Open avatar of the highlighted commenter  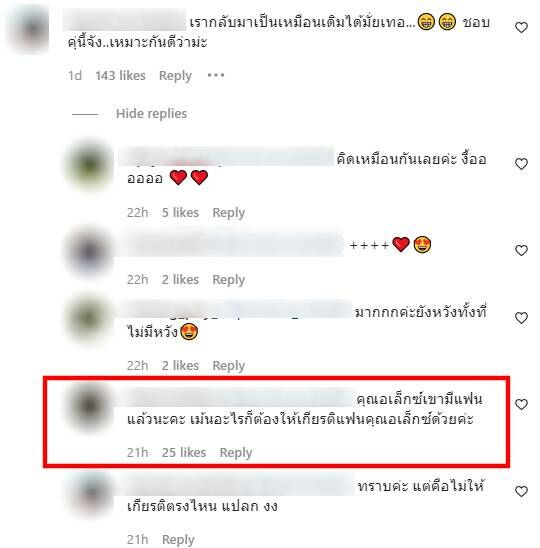tap(89, 406)
